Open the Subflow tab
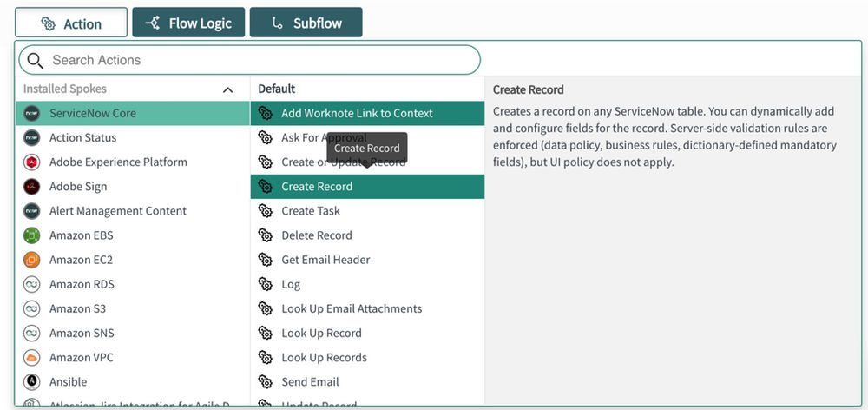Screen dimensions: 868x410 coord(306,23)
